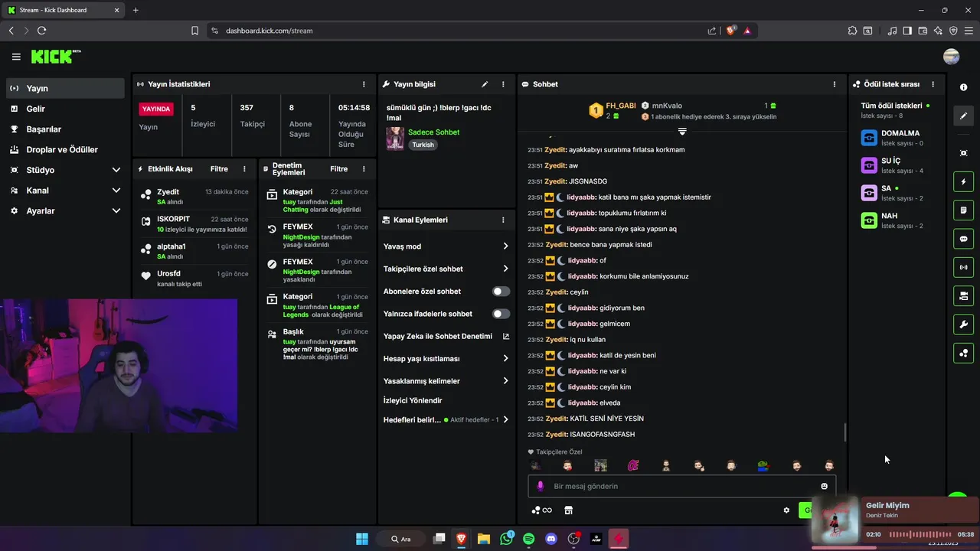
Task: Open Ödül istek sırası panel options
Action: (933, 84)
